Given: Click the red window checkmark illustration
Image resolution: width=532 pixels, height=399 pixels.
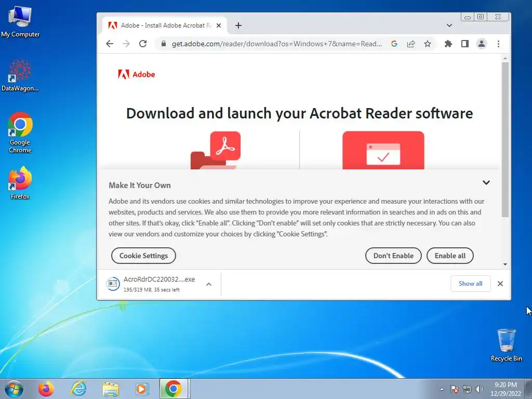Looking at the screenshot, I should (383, 150).
